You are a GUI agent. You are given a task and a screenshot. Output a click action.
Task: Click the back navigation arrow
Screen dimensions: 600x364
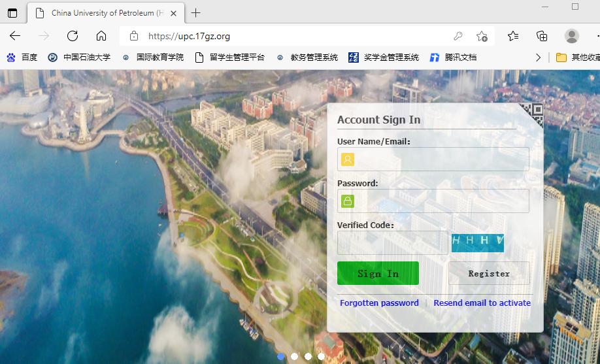pos(15,36)
